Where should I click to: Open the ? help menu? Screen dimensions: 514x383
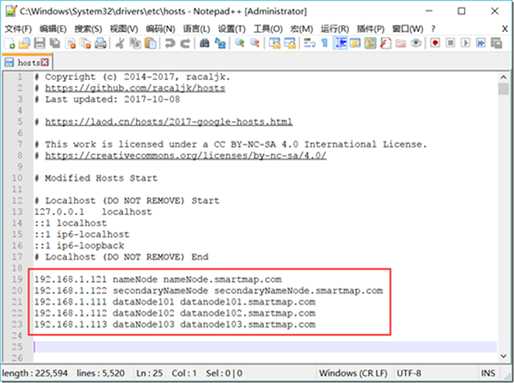[x=433, y=29]
